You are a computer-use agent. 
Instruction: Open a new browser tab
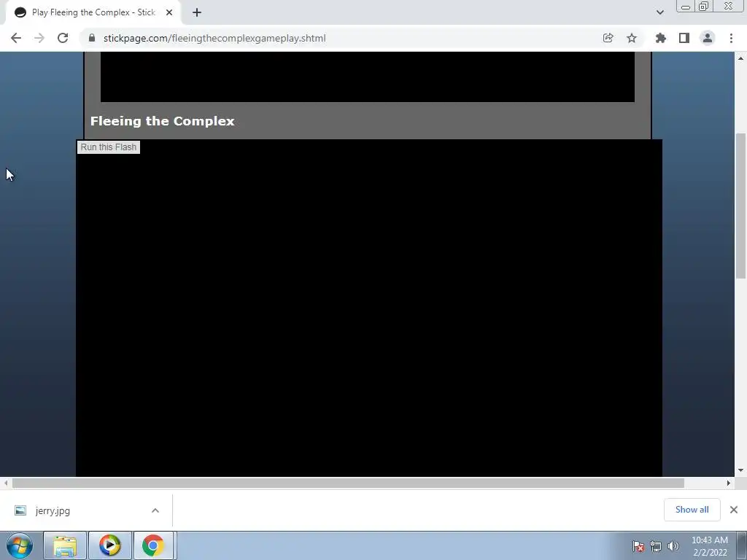coord(197,12)
